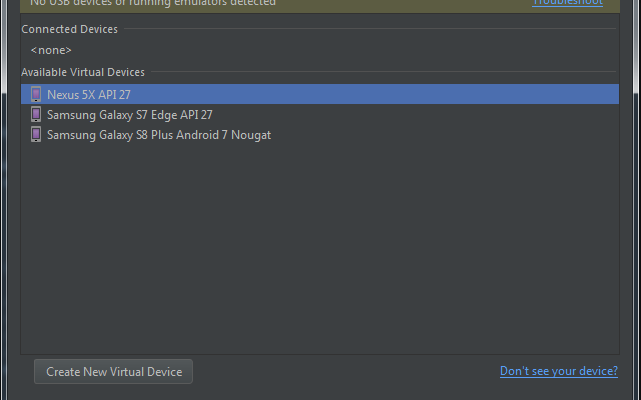641x400 pixels.
Task: Click the Galaxy S8 Plus phone icon
Action: click(x=37, y=134)
